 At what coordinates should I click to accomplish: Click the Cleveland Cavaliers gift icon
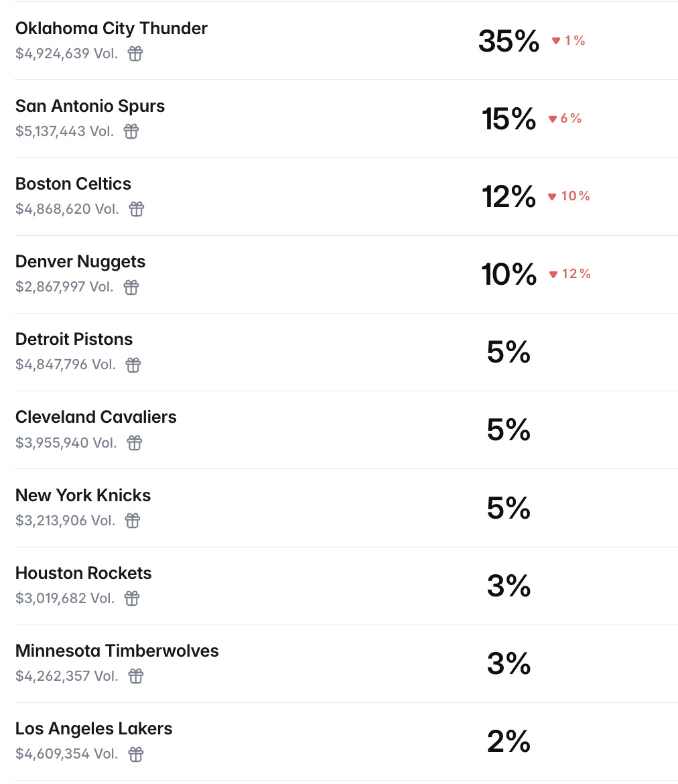click(135, 442)
